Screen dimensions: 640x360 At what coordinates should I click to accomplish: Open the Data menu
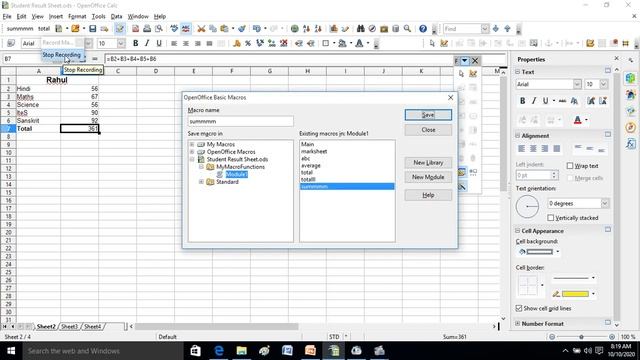point(116,16)
